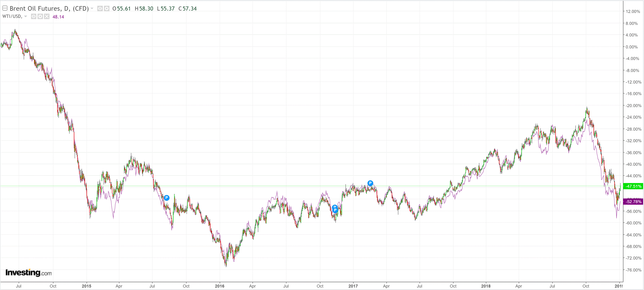Click the Investing.com logo

point(29,272)
